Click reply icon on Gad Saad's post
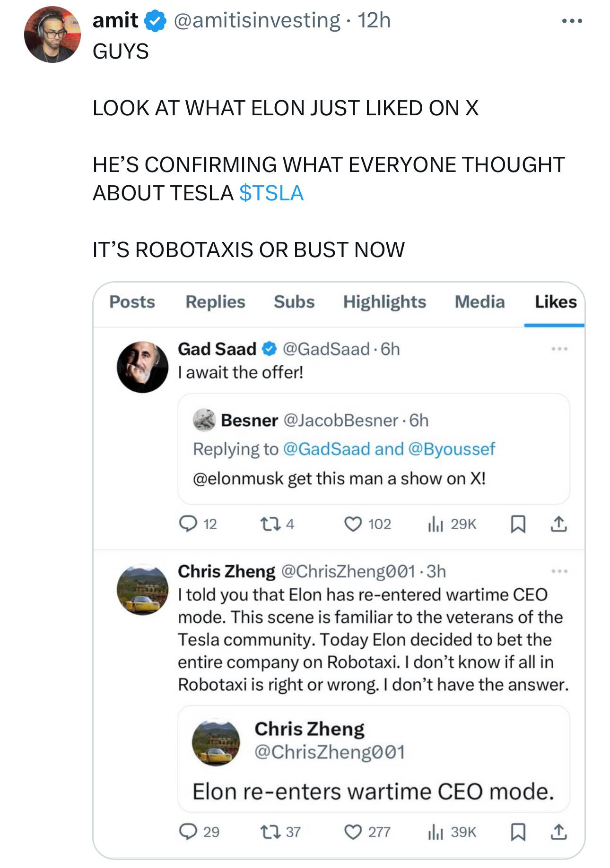The height and width of the screenshot is (868, 610). pos(188,524)
